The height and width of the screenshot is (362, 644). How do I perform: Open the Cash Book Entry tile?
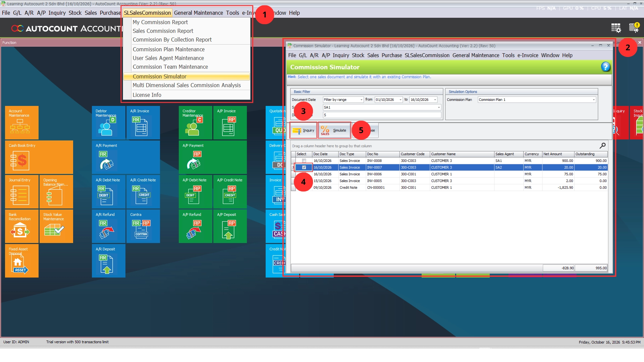point(39,157)
